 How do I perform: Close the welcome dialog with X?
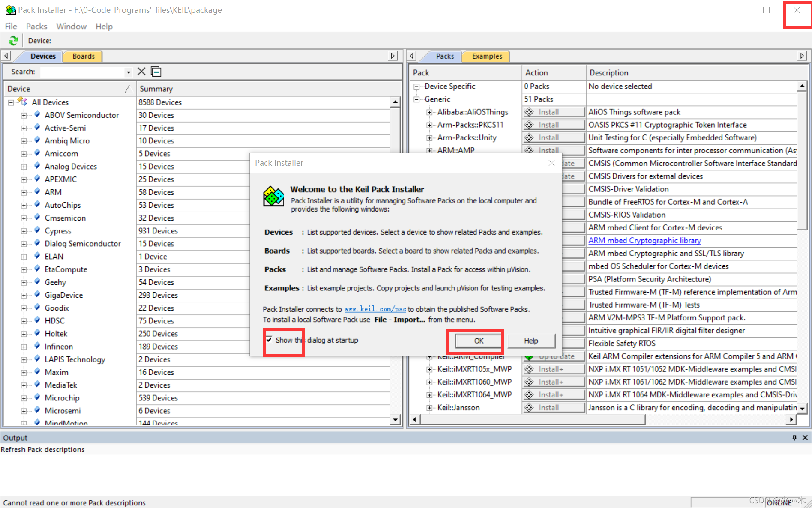click(x=551, y=163)
